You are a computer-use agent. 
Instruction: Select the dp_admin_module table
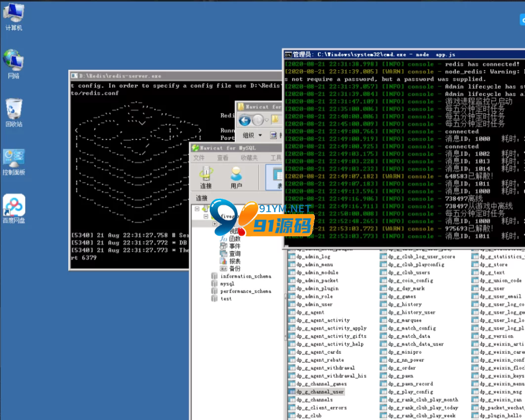[x=317, y=272]
